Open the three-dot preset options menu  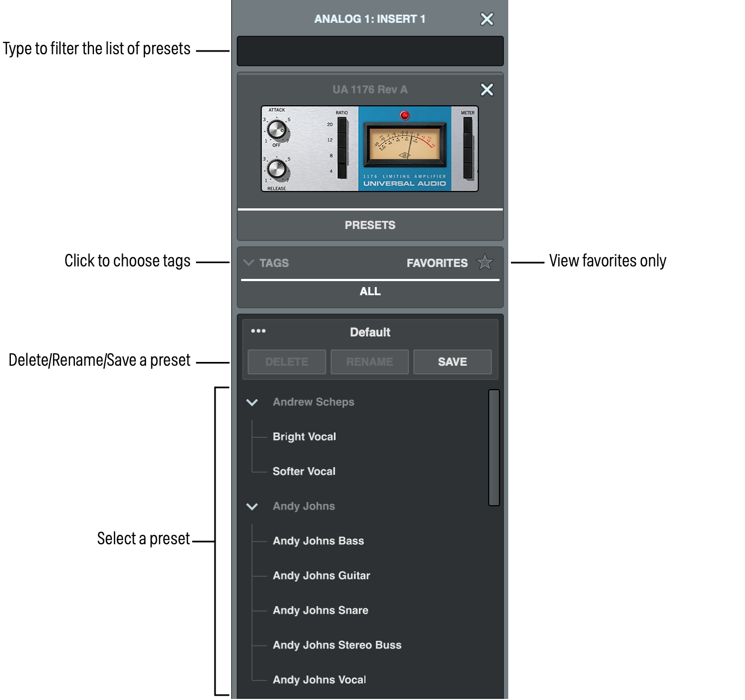258,331
